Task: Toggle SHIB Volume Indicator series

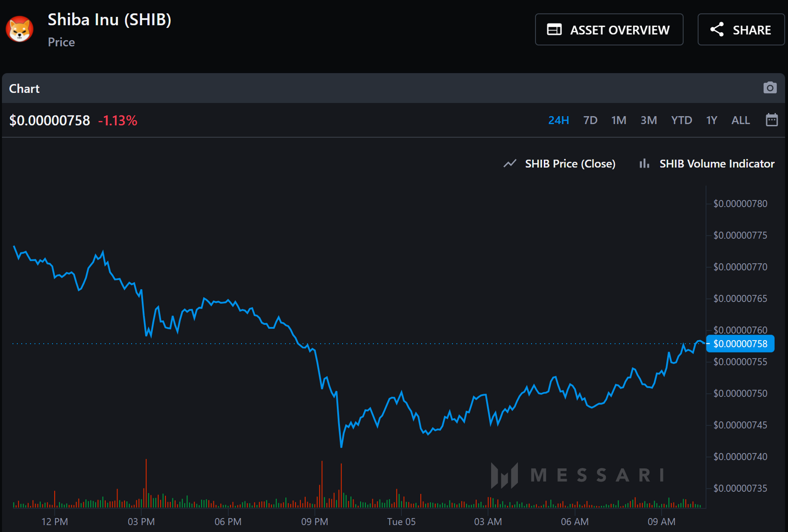Action: click(717, 163)
